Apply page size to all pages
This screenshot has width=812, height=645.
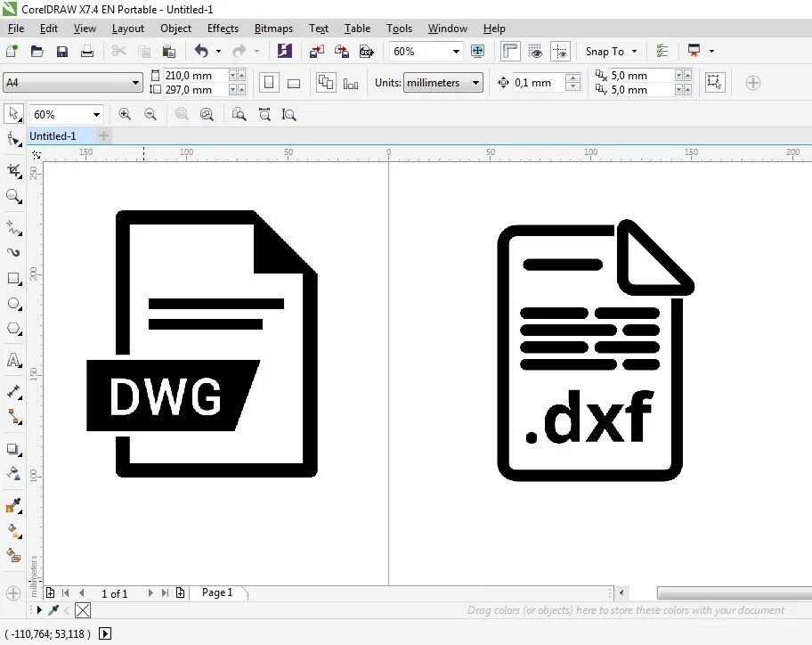[326, 82]
